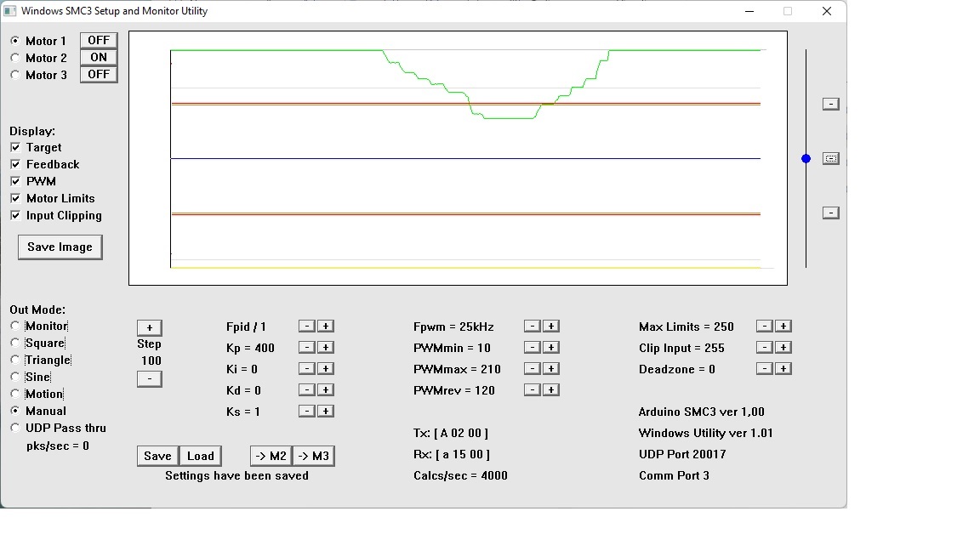Increase the PWMmin value
The image size is (980, 551).
(x=551, y=347)
